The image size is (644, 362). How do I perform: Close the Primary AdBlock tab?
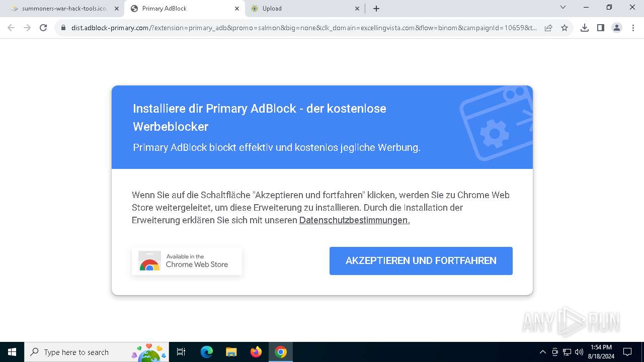coord(237,9)
